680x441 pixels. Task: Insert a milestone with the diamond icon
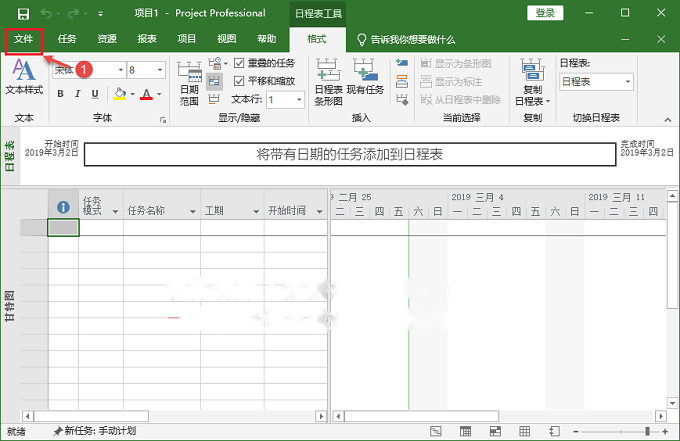point(402,99)
